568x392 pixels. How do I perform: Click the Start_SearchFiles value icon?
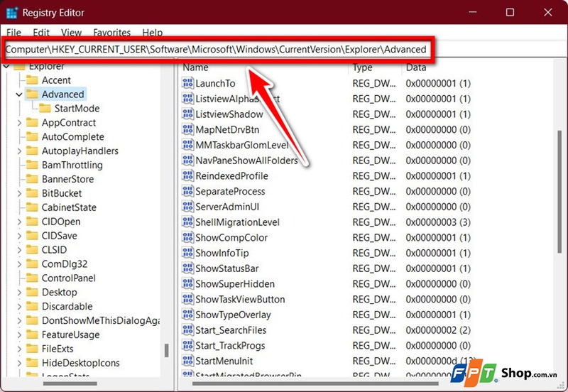click(x=187, y=330)
